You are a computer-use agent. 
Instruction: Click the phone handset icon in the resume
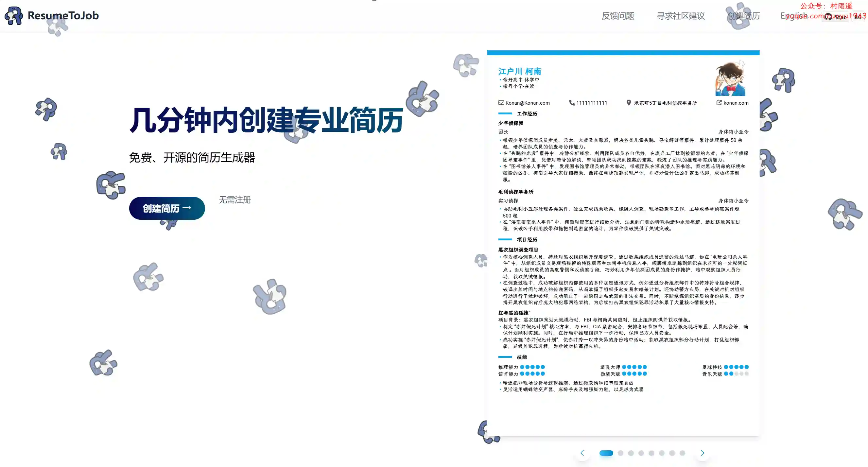click(572, 102)
